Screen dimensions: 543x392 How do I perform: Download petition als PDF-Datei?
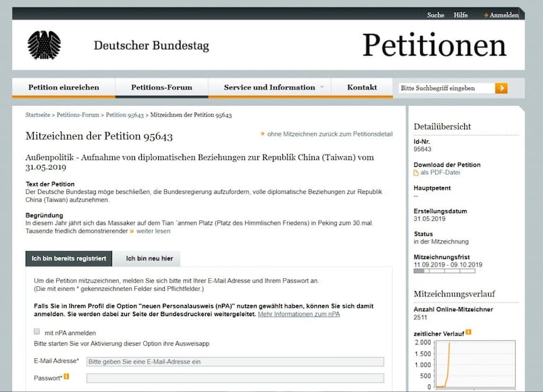tap(440, 173)
